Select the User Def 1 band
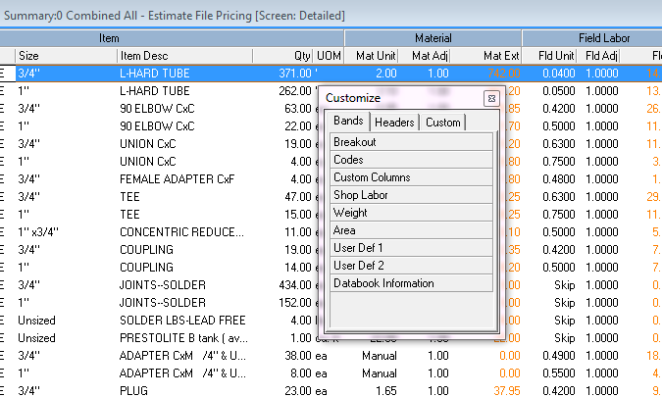 coord(411,248)
